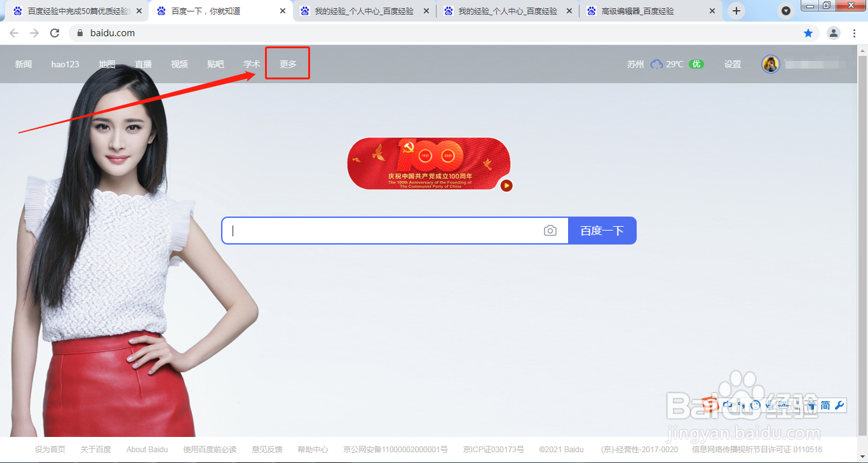The width and height of the screenshot is (868, 463).
Task: Expand the 更多 products menu
Action: tap(288, 64)
